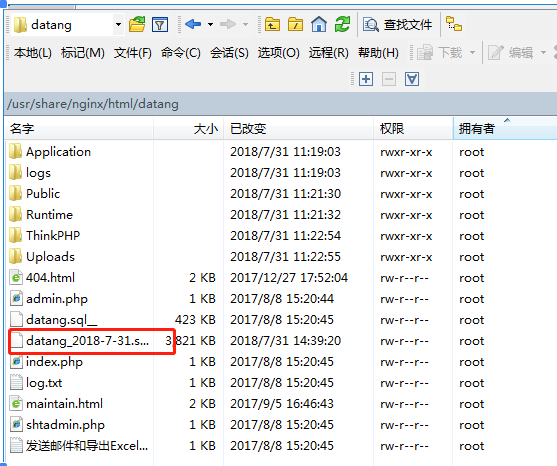Click the directory tree sync icon

tap(454, 24)
